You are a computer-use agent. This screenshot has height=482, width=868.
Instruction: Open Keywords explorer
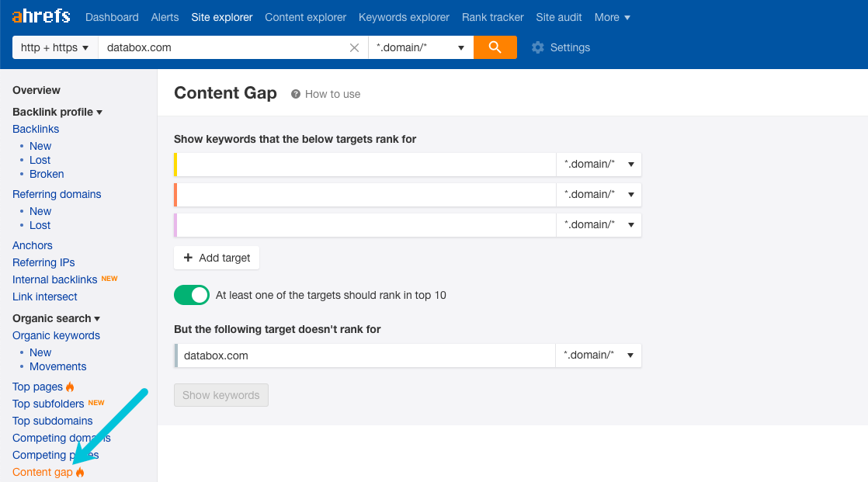(404, 17)
